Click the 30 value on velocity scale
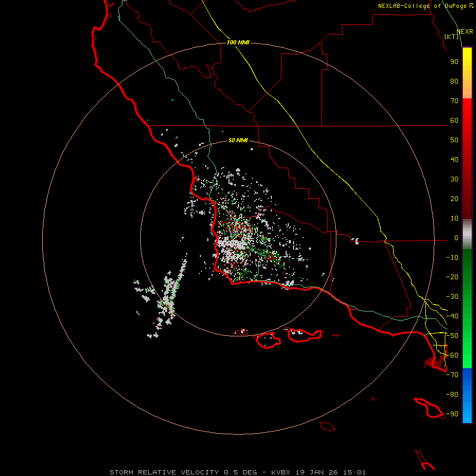The height and width of the screenshot is (476, 476). tap(454, 179)
